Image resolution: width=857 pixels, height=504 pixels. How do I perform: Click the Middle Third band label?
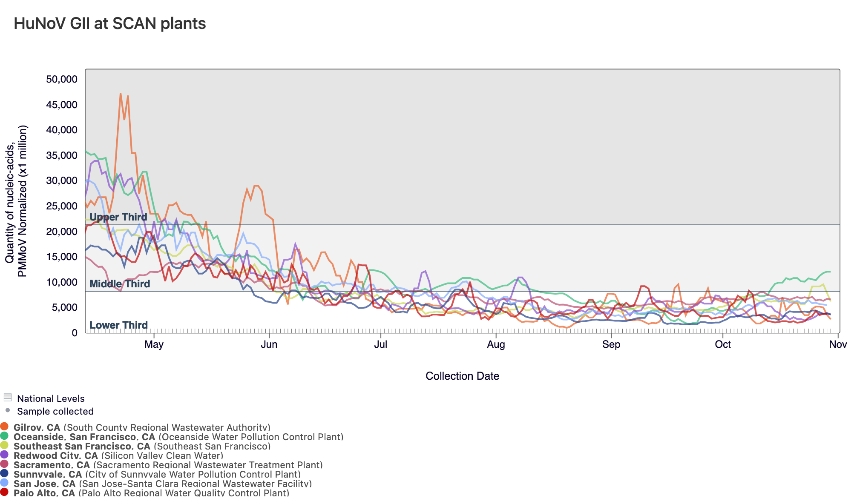[x=120, y=284]
